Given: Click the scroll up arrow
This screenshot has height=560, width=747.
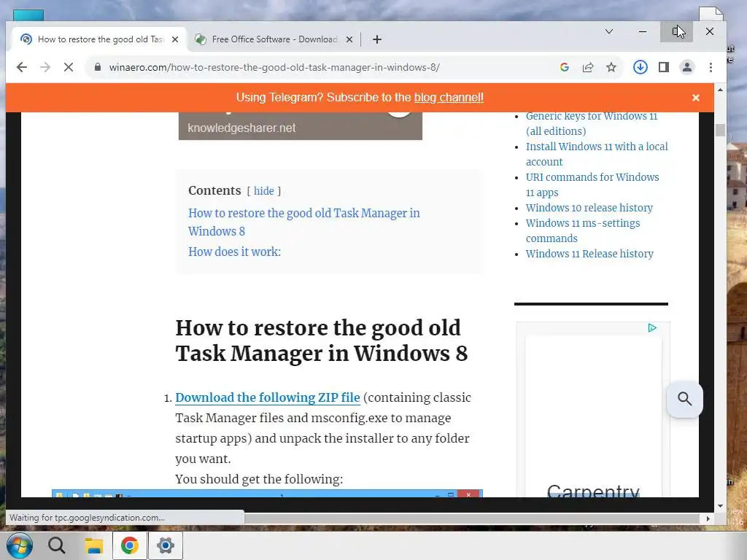Looking at the screenshot, I should click(x=720, y=90).
